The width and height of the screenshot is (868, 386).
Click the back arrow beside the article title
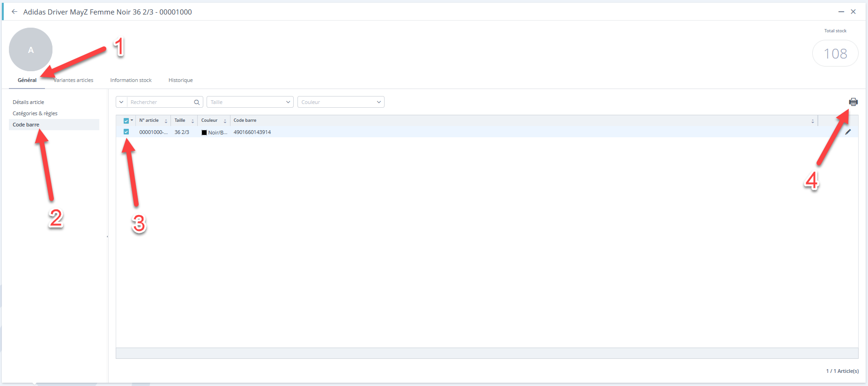click(x=15, y=12)
